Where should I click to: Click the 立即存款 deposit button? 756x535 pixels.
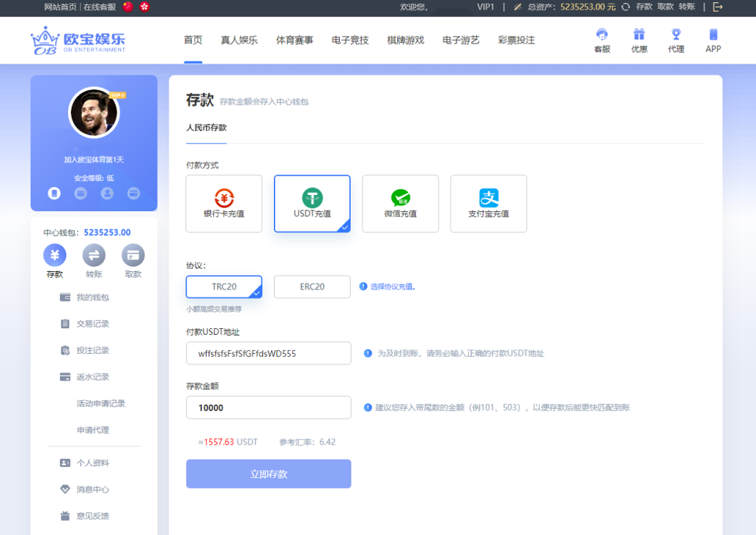(268, 474)
